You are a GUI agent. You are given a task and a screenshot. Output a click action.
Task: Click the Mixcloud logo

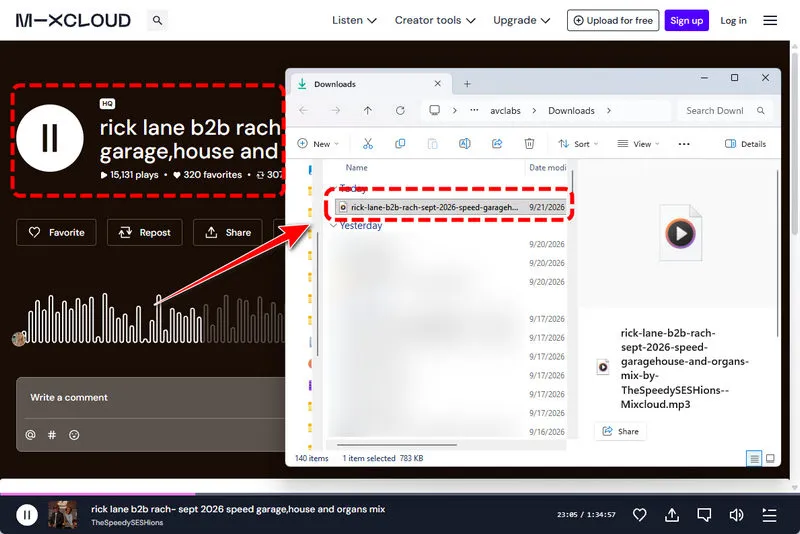tap(73, 20)
